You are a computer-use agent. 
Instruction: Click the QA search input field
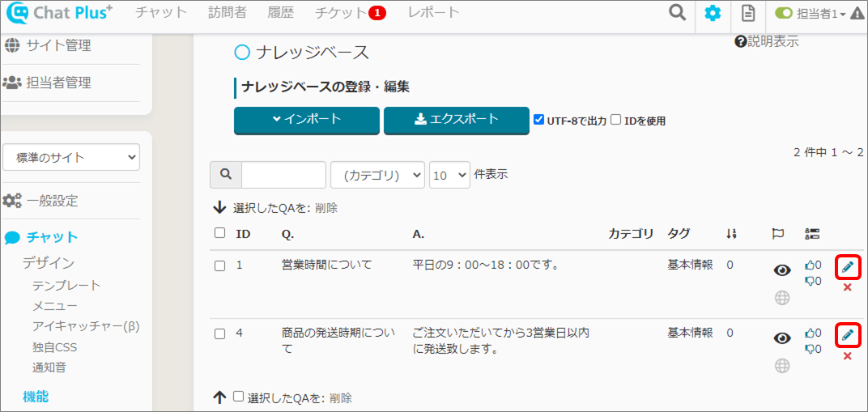(x=283, y=175)
